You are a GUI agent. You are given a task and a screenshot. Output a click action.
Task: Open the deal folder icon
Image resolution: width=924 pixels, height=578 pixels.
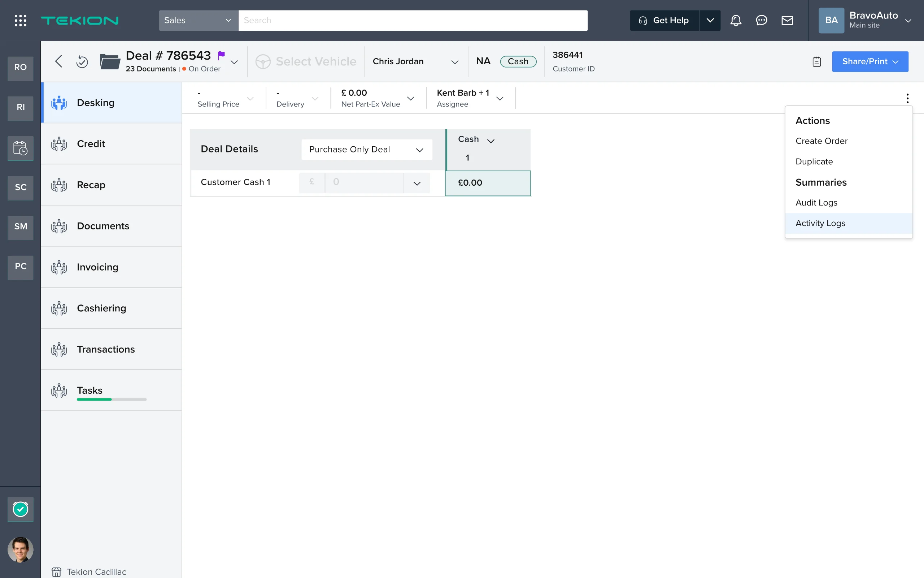[110, 61]
